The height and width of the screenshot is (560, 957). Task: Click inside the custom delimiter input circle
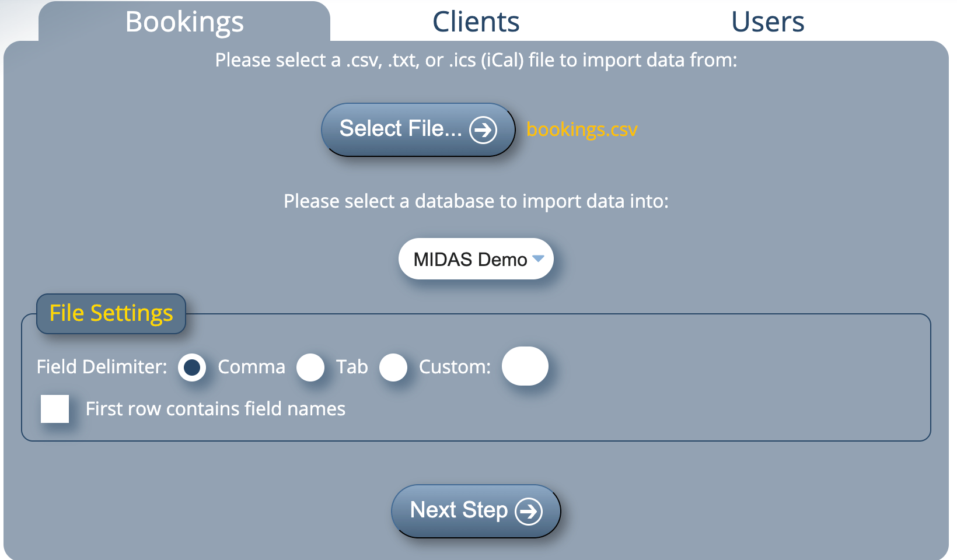point(525,366)
